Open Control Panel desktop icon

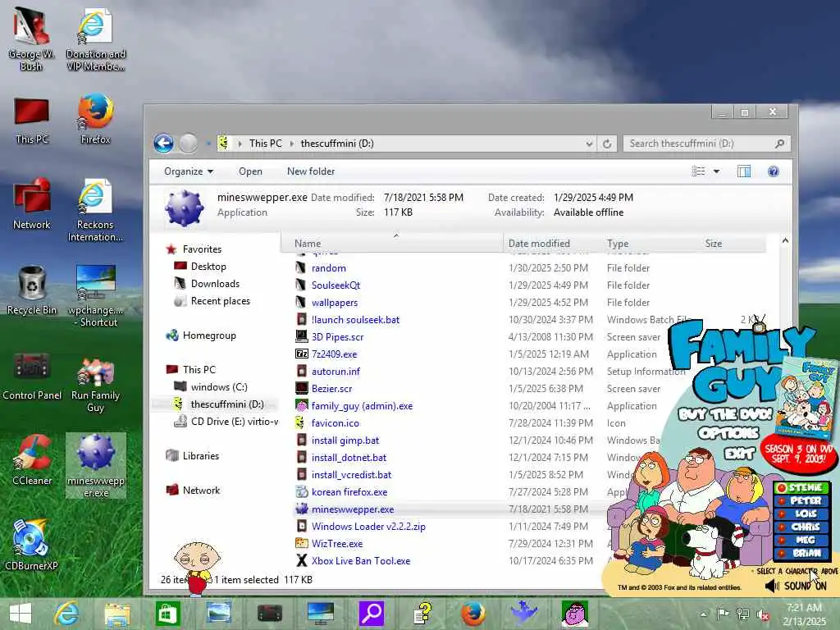[x=32, y=376]
